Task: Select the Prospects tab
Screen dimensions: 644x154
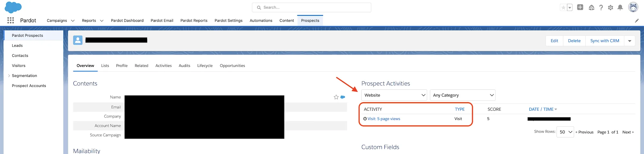Action: click(x=310, y=21)
